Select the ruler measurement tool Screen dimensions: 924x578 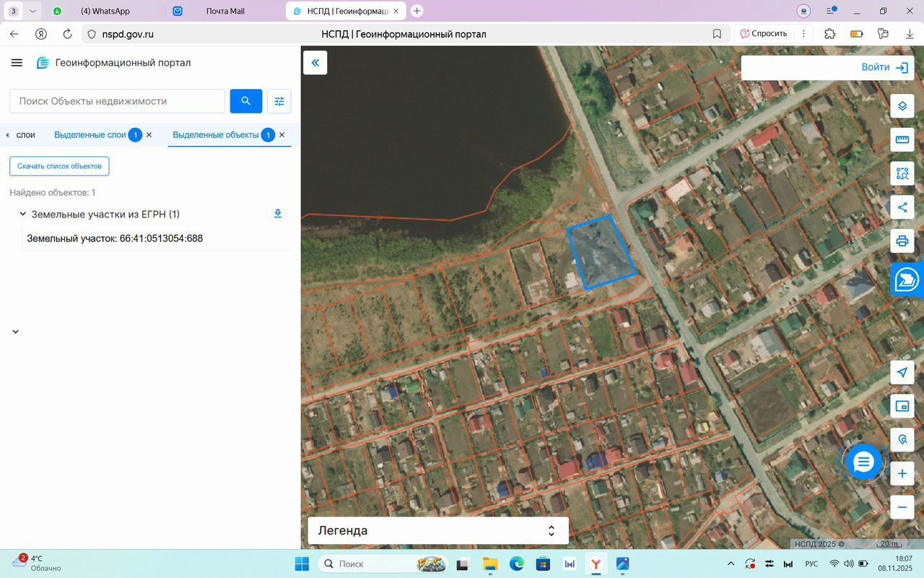902,139
